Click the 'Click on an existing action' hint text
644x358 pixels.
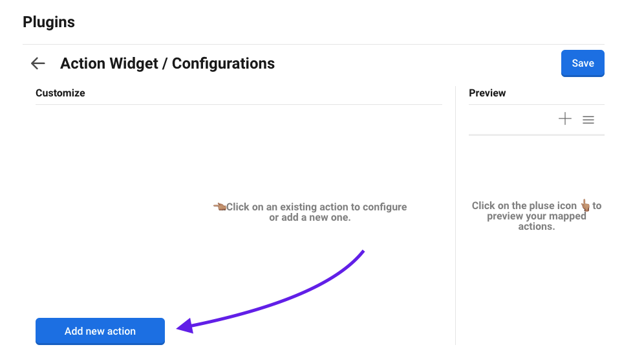316,207
